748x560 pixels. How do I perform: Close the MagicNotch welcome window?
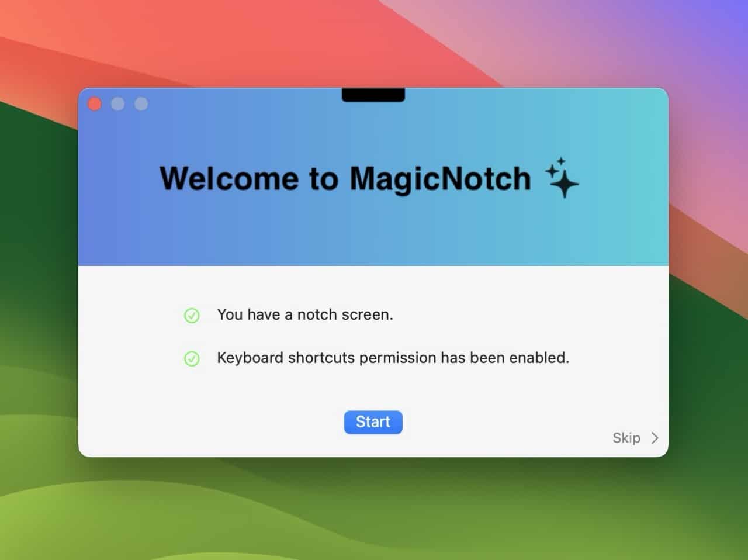(95, 104)
